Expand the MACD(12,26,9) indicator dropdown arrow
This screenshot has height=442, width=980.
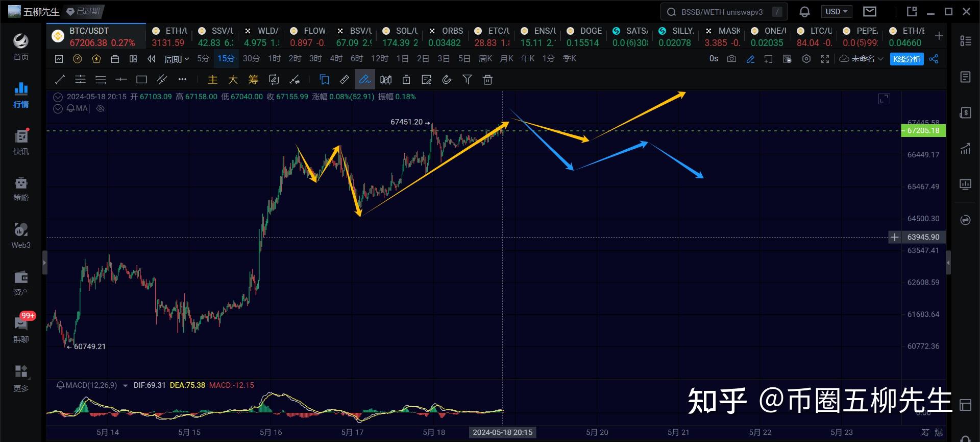click(125, 386)
